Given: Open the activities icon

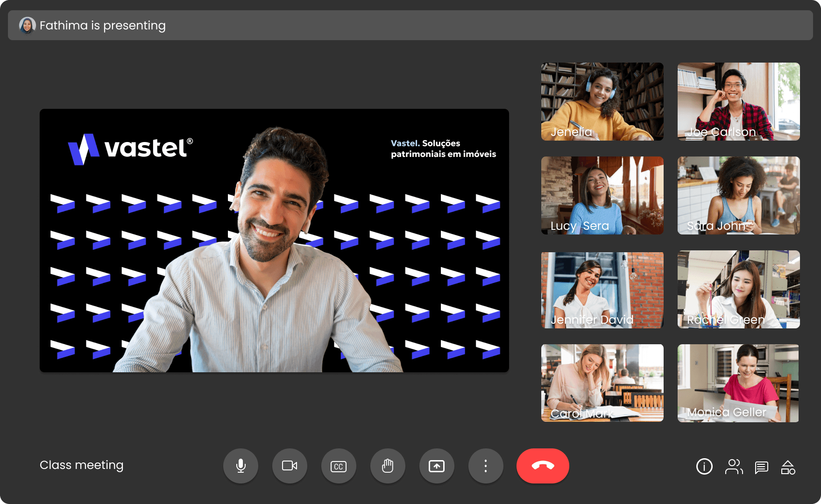Looking at the screenshot, I should coord(788,467).
